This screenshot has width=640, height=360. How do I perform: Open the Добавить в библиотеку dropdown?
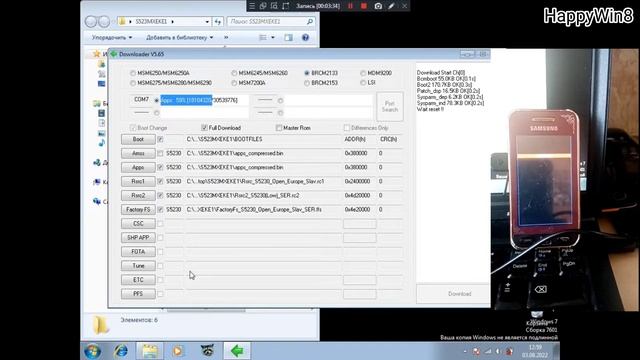(x=180, y=38)
